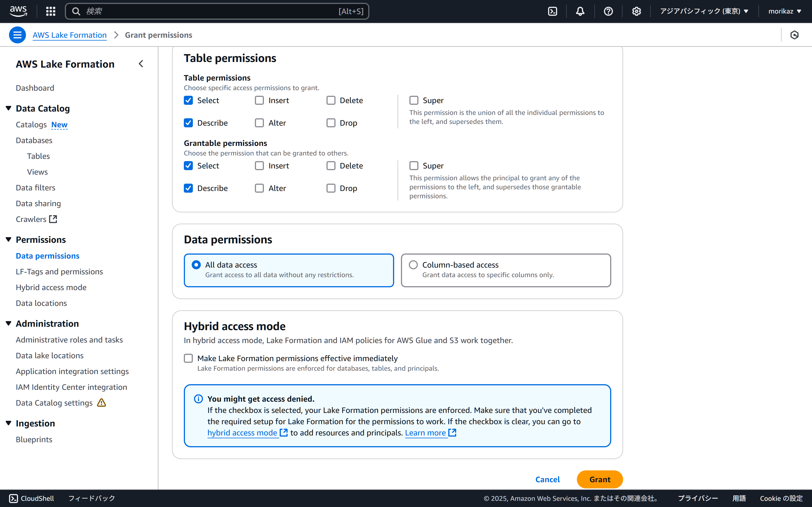
Task: Select Column-based access radio option
Action: click(413, 265)
